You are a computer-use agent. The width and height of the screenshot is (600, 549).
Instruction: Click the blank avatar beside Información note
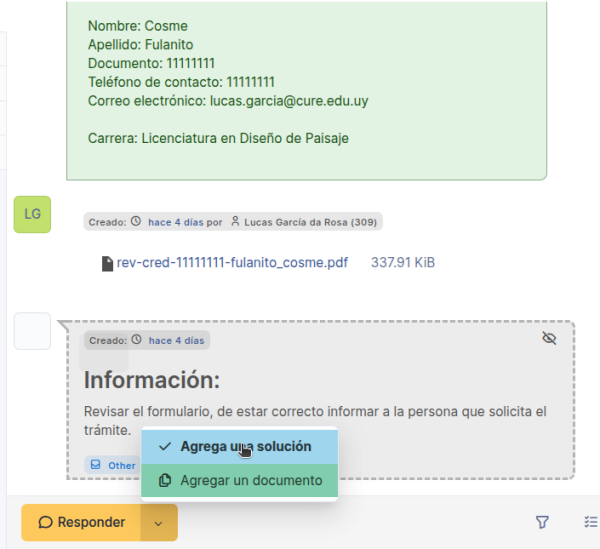pyautogui.click(x=33, y=331)
